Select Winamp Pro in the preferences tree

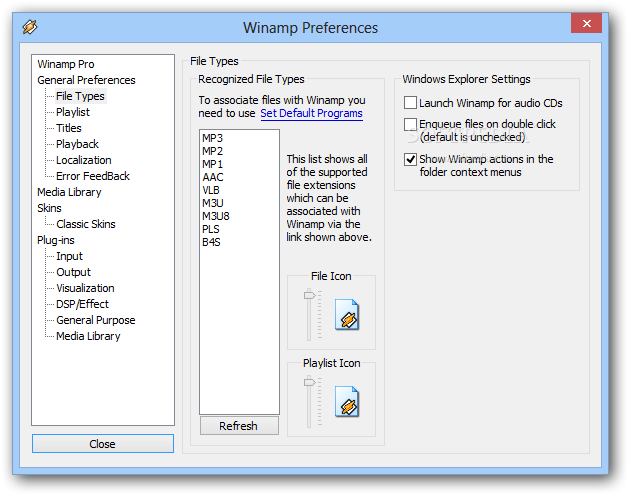tap(66, 64)
